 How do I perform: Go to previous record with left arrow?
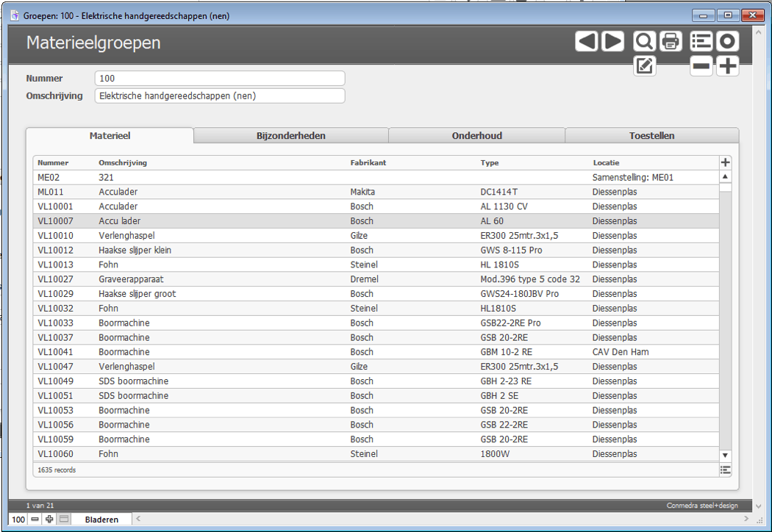coord(586,42)
